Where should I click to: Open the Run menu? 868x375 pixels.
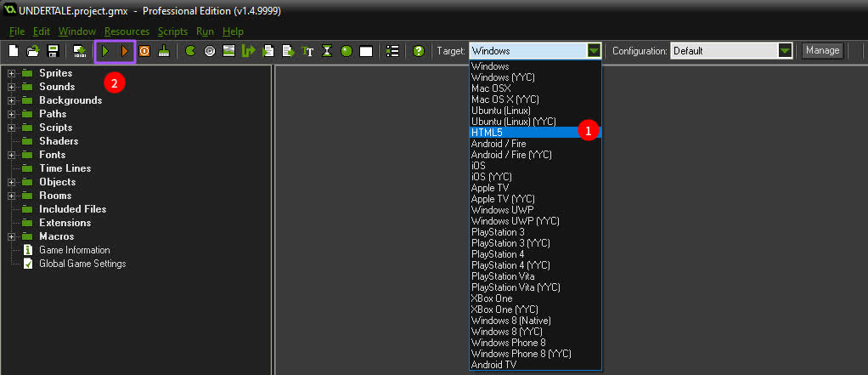206,31
